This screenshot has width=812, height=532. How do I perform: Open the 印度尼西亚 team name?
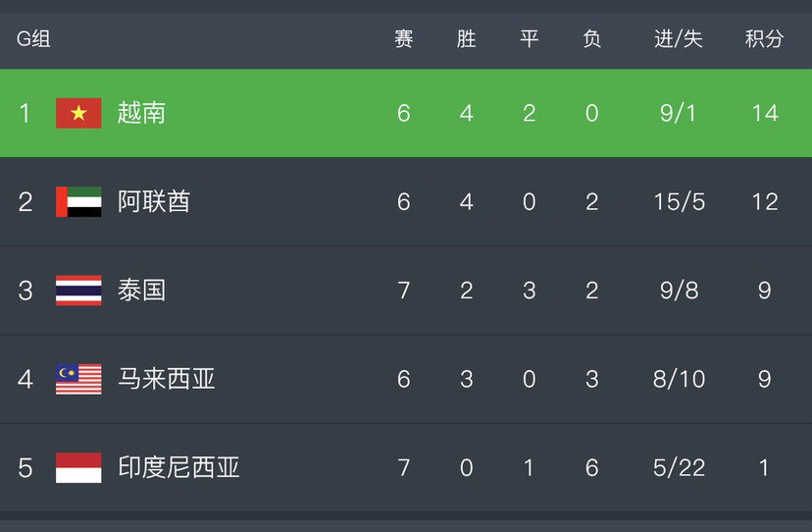tap(178, 467)
